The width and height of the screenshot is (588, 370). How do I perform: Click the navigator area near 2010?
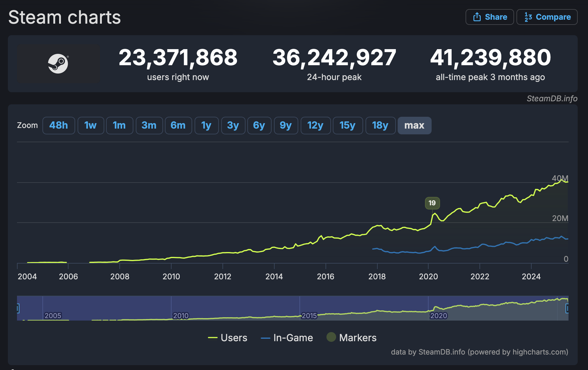(x=181, y=316)
